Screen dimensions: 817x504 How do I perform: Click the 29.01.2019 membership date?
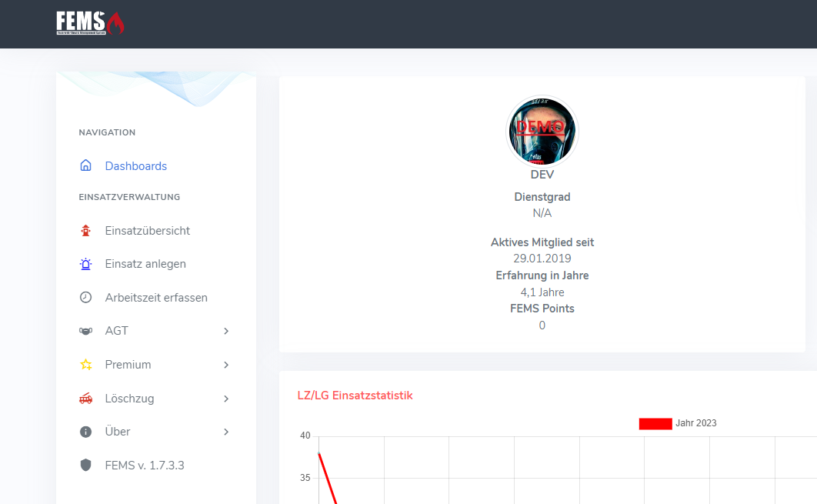tap(542, 259)
